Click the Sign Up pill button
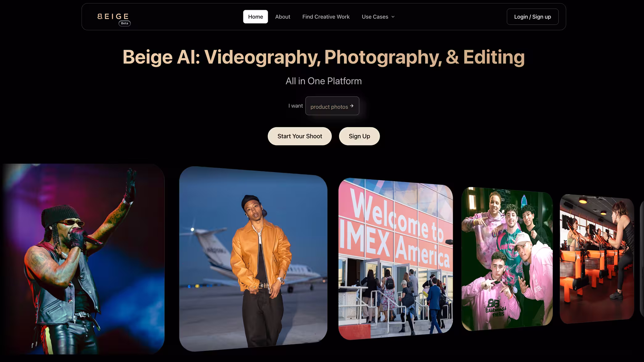This screenshot has width=644, height=362. tap(359, 136)
